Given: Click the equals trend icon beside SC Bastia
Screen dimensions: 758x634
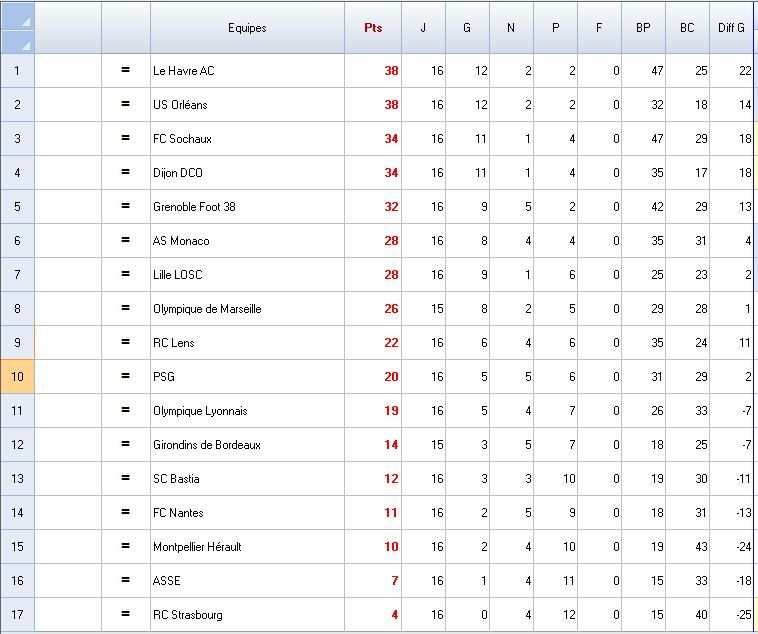Looking at the screenshot, I should (x=126, y=479).
